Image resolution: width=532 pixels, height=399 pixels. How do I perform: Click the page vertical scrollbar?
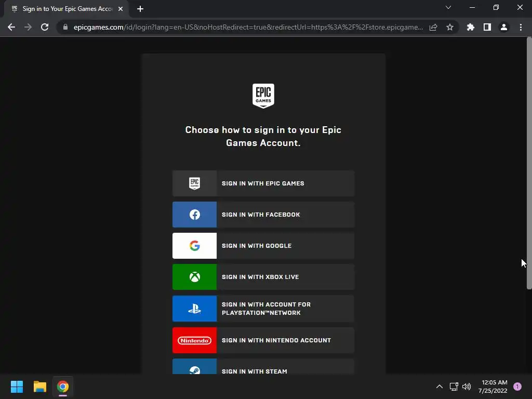pyautogui.click(x=529, y=164)
